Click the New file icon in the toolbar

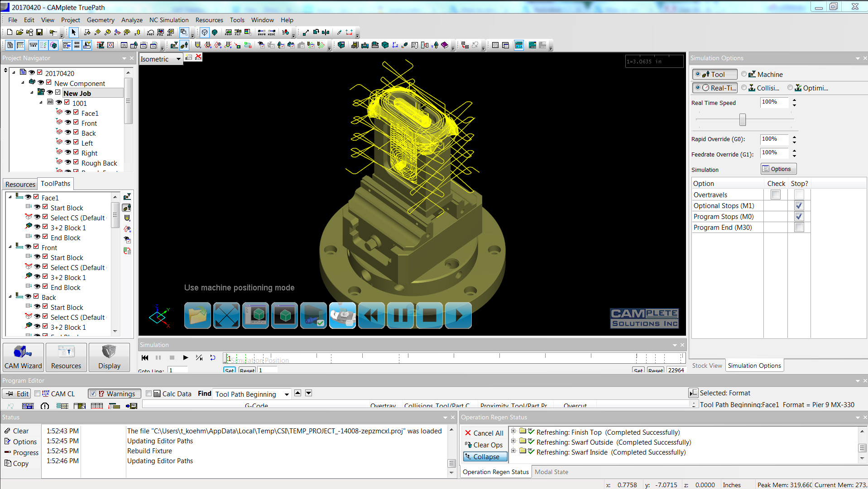point(10,32)
